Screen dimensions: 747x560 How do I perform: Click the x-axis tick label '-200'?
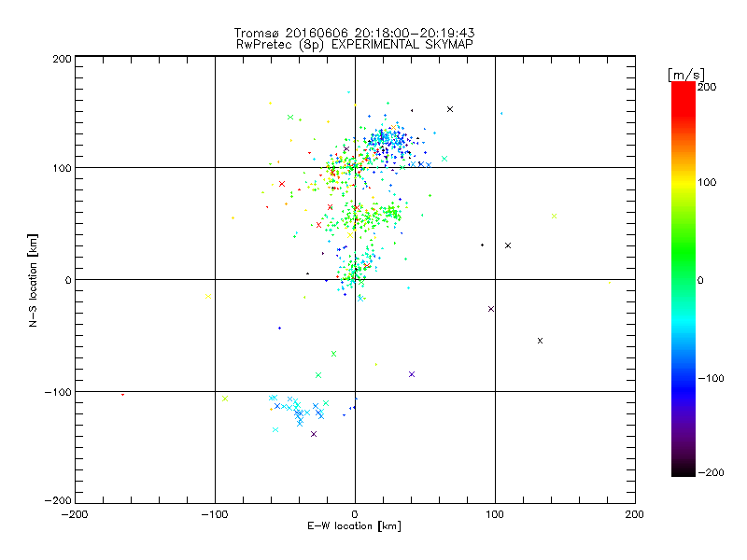[x=75, y=515]
